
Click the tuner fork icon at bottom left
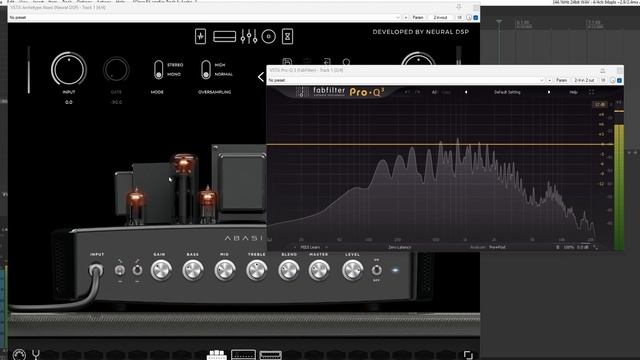tap(36, 354)
